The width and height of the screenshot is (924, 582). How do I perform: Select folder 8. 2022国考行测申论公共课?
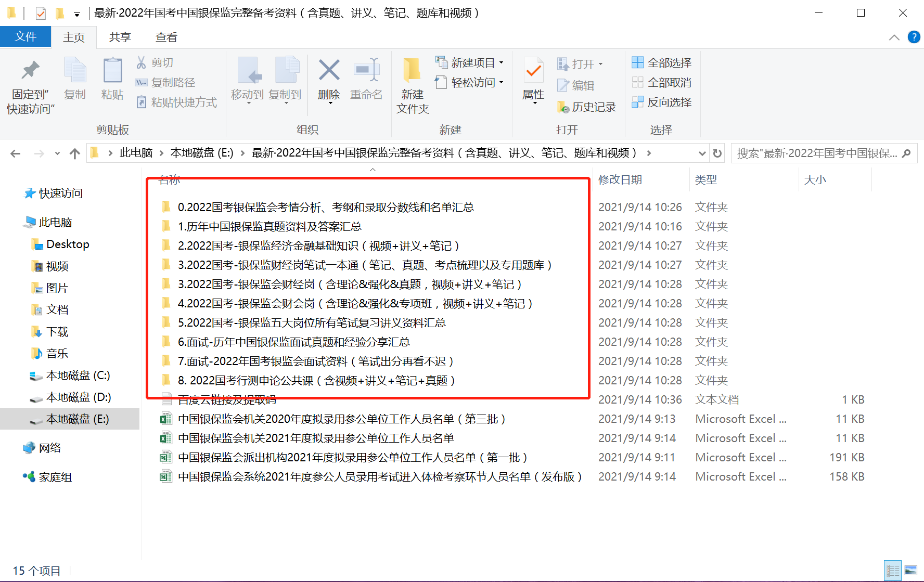click(x=316, y=380)
